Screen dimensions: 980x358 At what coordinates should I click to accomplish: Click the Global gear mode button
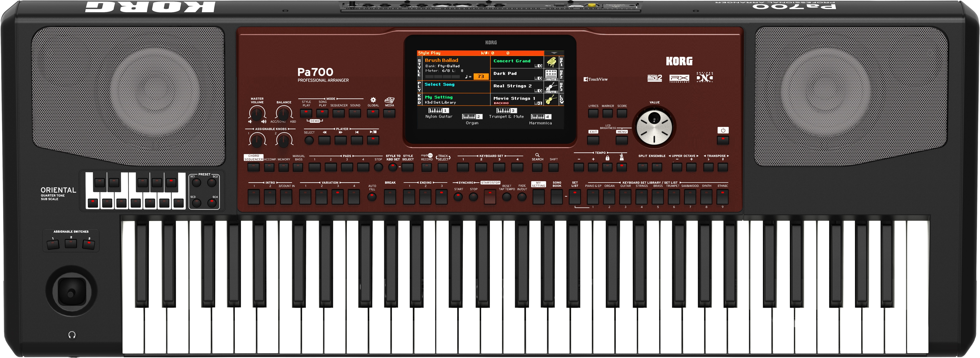(x=373, y=113)
